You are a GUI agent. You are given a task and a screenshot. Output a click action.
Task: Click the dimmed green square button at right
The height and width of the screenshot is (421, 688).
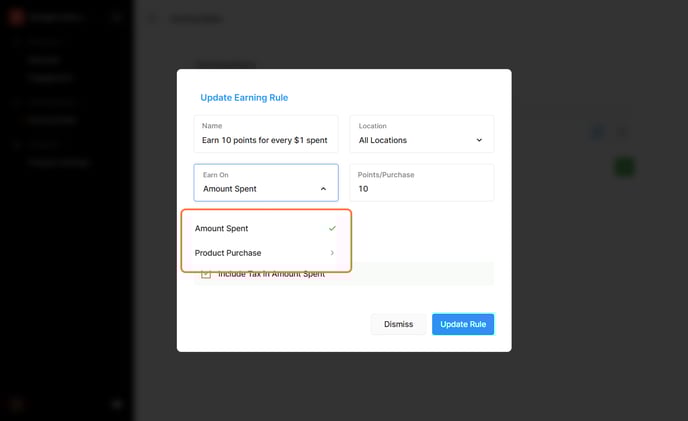coord(624,167)
